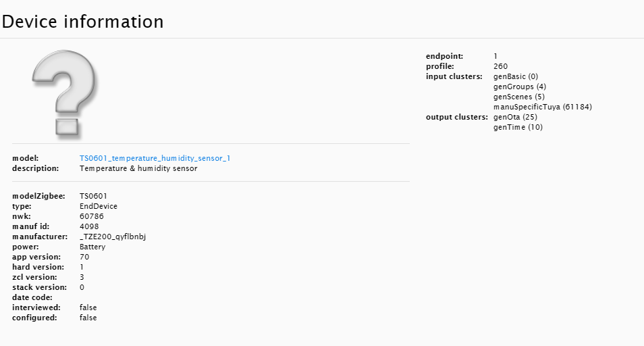Select the genGroups (4) input cluster
Image resolution: width=644 pixels, height=346 pixels.
click(x=520, y=86)
